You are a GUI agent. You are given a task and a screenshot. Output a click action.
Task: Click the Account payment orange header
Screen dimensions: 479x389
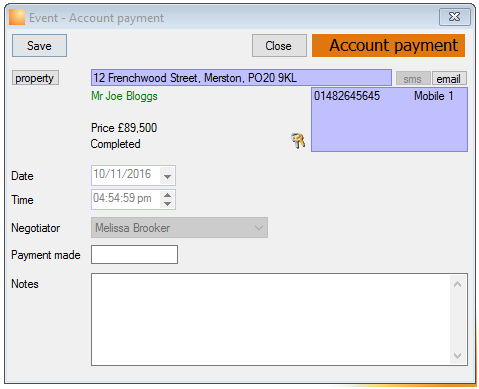pos(389,45)
